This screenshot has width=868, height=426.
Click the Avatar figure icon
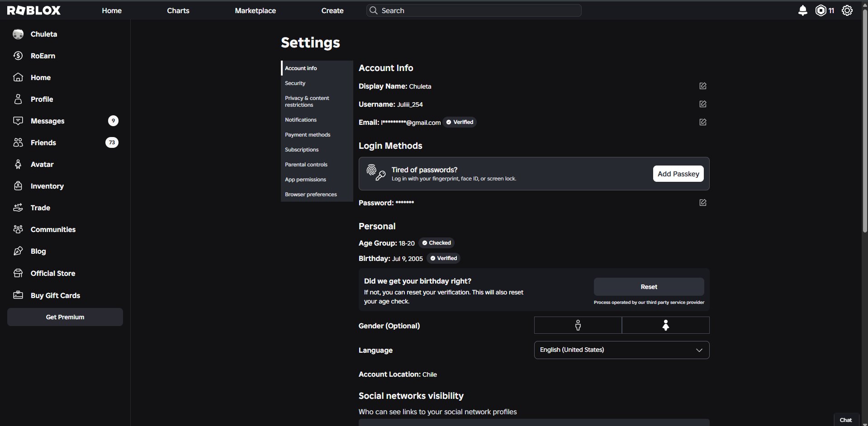[18, 165]
